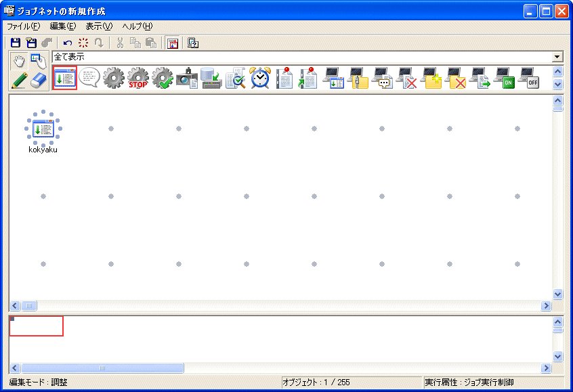The height and width of the screenshot is (392, 573).
Task: Click the clipboard paste icon
Action: click(x=151, y=43)
